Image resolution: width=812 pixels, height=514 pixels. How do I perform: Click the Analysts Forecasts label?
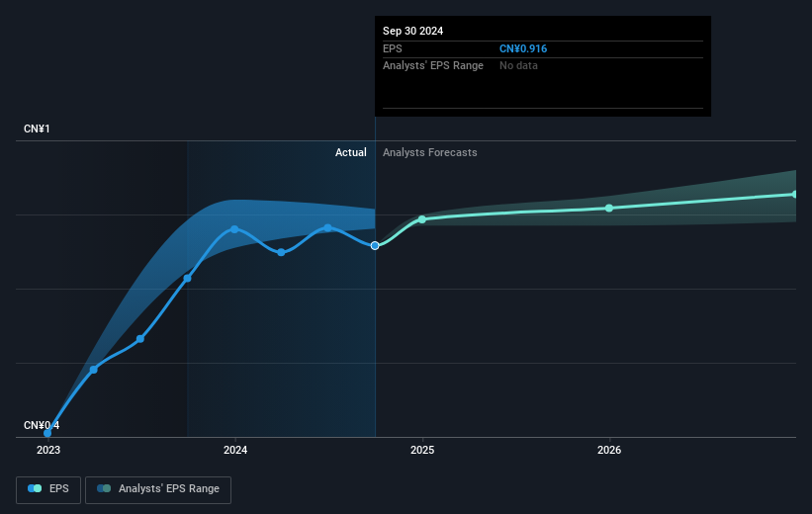pyautogui.click(x=430, y=152)
